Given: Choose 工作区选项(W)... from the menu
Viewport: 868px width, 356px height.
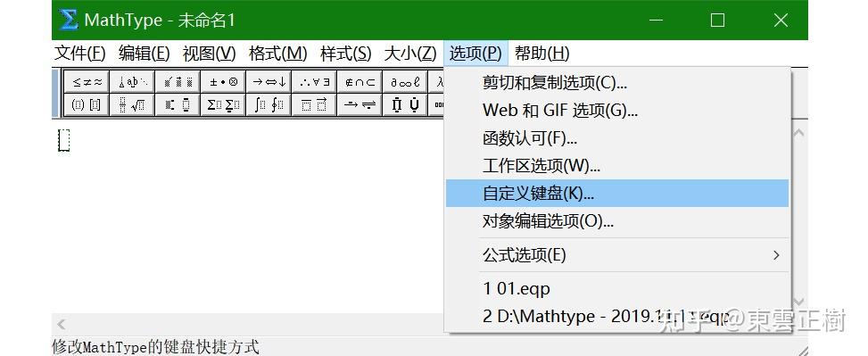Looking at the screenshot, I should 617,166.
